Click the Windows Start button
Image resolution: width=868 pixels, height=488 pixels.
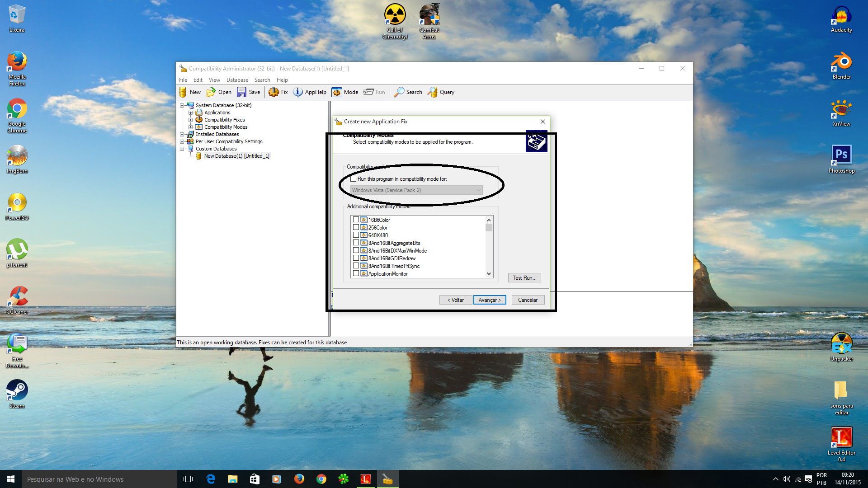(11, 479)
